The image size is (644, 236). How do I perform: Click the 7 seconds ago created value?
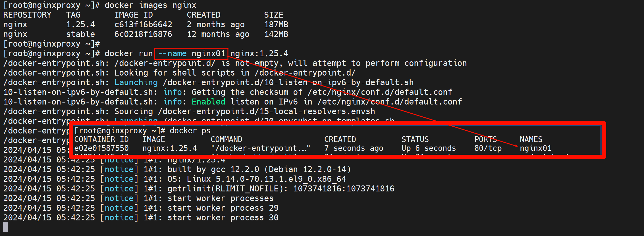point(354,148)
